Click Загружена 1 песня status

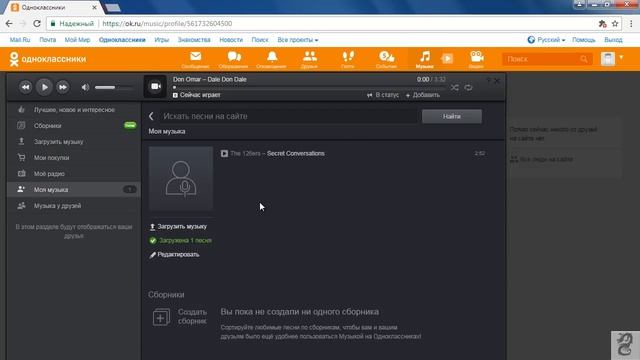click(180, 240)
